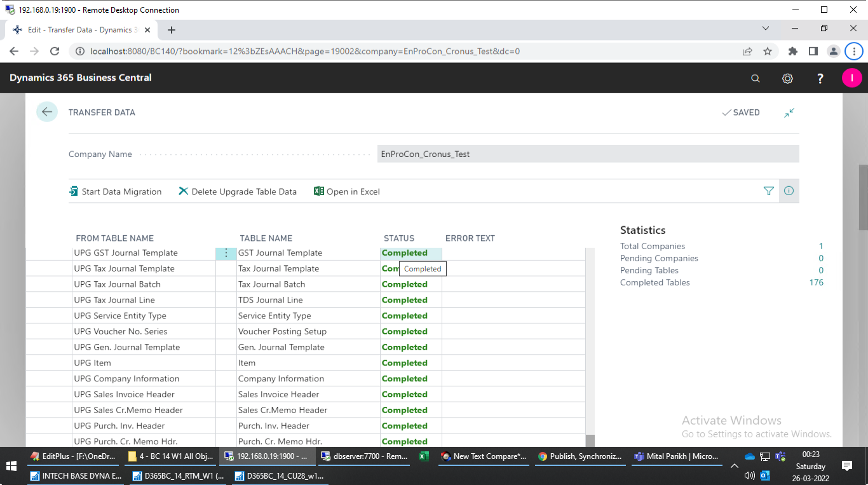Click the ERROR TEXT column header
868x485 pixels.
pyautogui.click(x=470, y=238)
